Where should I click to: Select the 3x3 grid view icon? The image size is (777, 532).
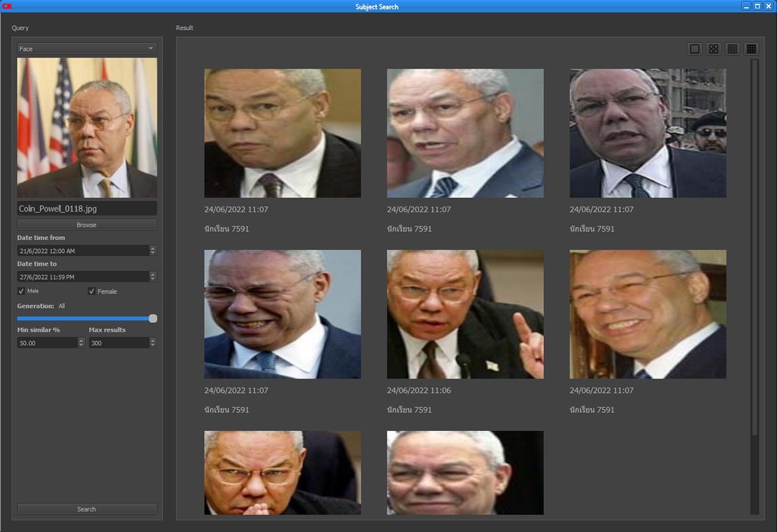pyautogui.click(x=732, y=49)
